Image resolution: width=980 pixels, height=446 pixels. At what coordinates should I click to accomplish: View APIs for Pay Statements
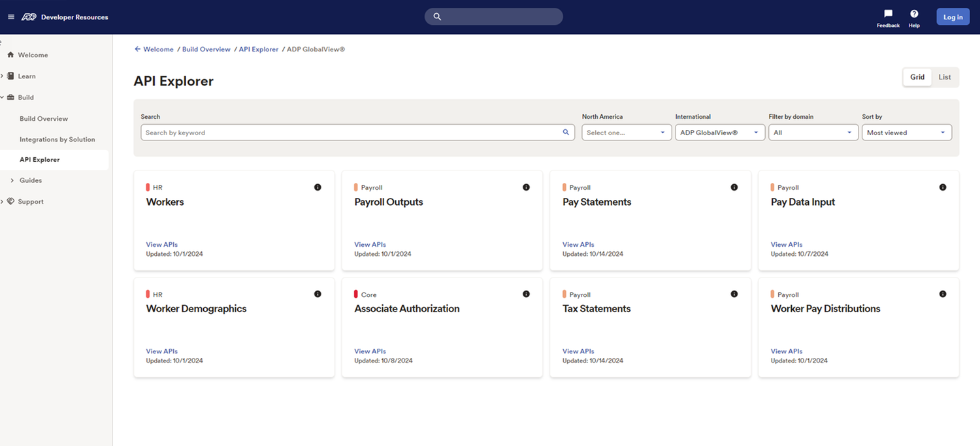click(578, 245)
